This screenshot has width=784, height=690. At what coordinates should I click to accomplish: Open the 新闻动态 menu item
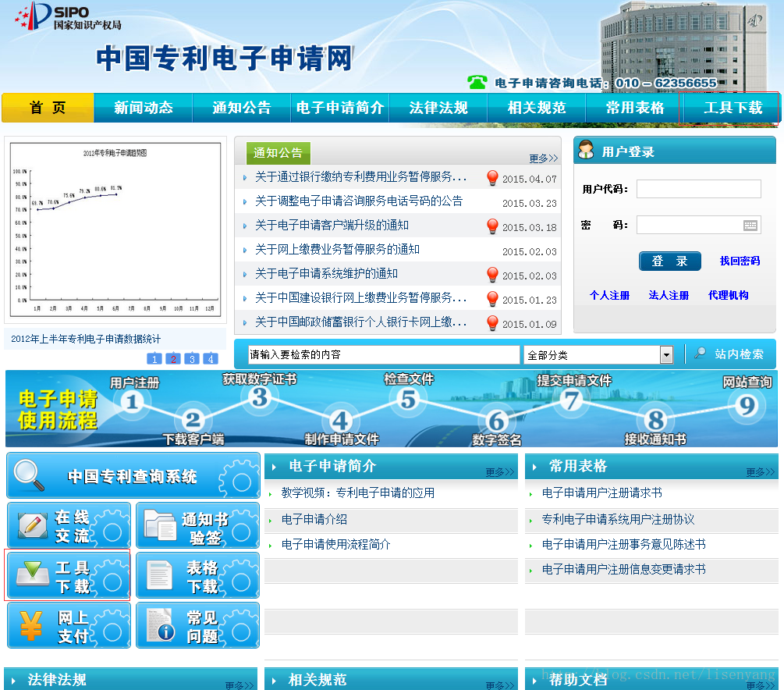(x=144, y=108)
